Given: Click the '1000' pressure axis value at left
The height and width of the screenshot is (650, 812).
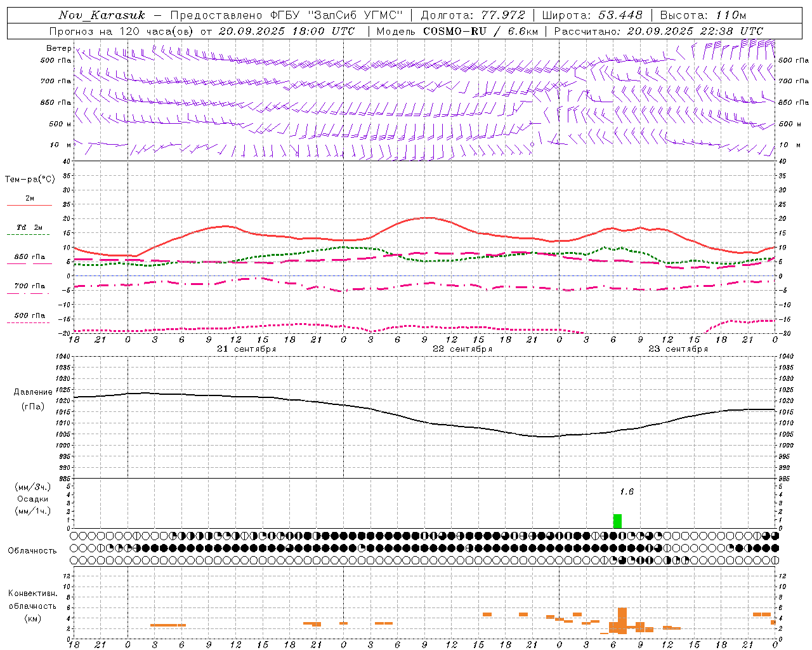Looking at the screenshot, I should (x=63, y=446).
